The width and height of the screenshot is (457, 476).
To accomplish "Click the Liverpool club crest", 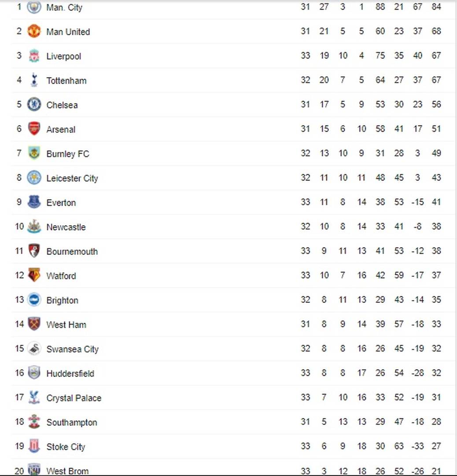I will 34,56.
